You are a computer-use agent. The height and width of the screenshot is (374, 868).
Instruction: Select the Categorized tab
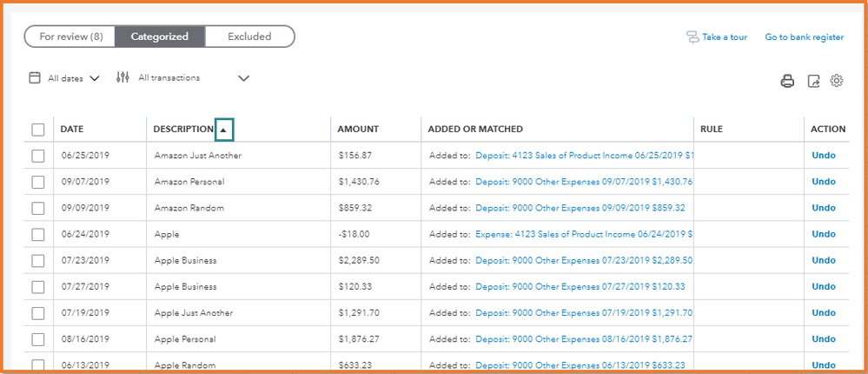point(160,37)
